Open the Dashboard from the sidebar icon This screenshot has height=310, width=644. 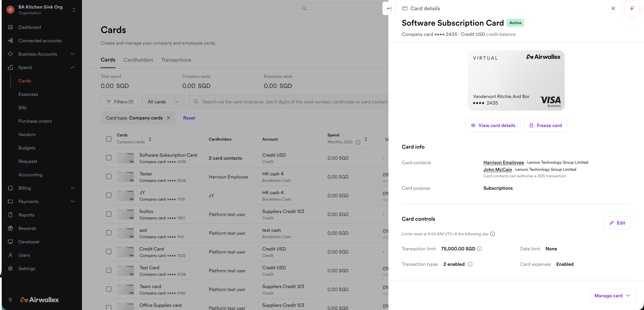10,27
